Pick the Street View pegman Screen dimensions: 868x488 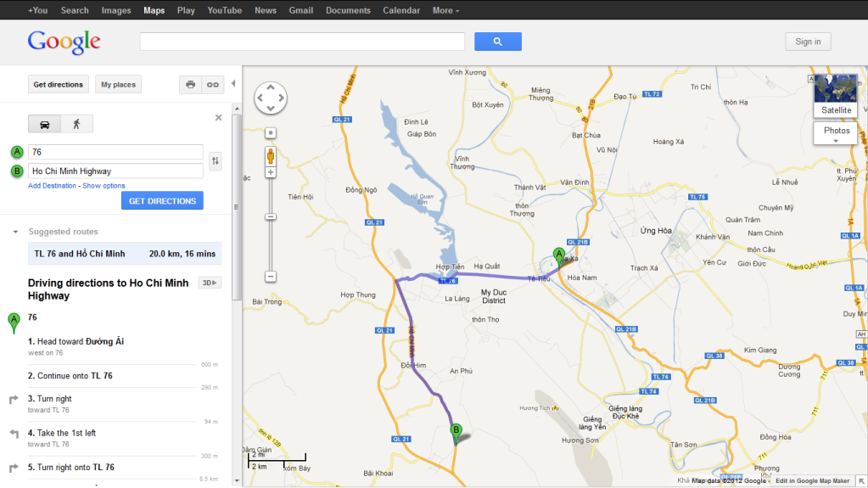[x=270, y=156]
